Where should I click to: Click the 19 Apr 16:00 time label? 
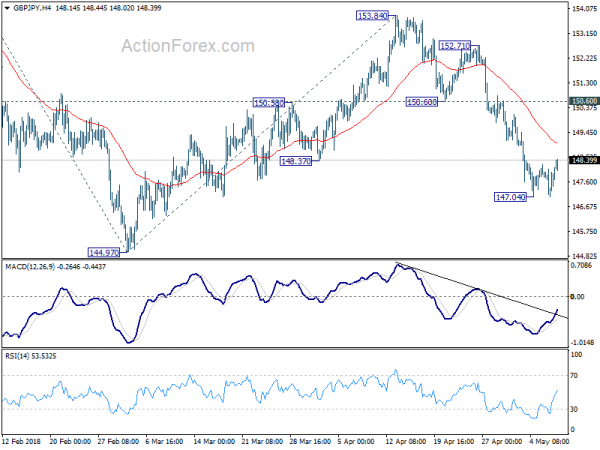point(454,441)
